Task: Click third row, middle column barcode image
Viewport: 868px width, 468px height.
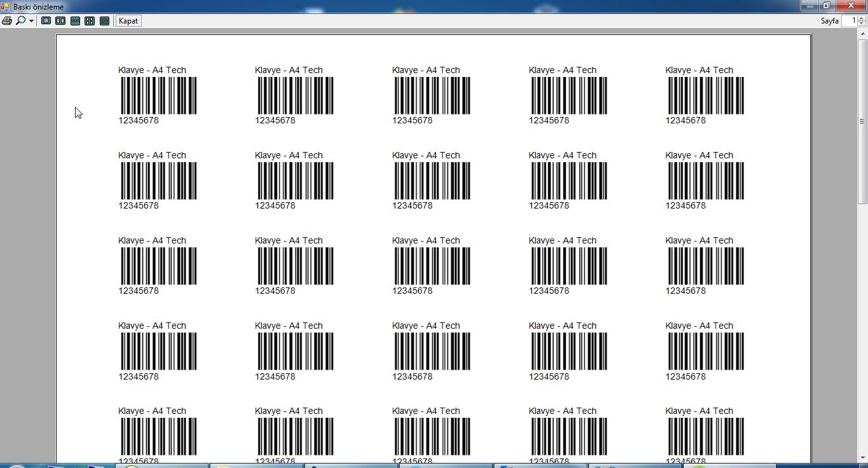Action: coord(432,266)
